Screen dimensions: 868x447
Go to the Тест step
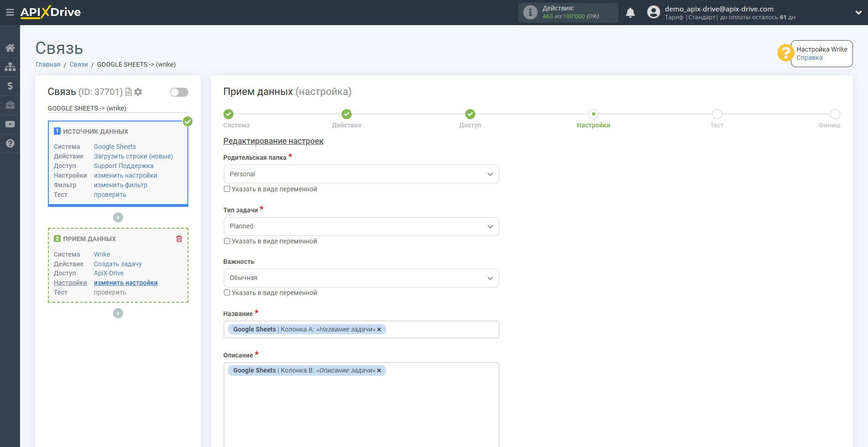tap(717, 114)
